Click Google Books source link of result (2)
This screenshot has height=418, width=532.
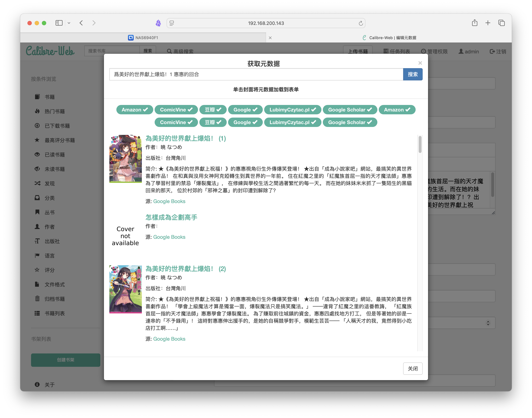click(169, 339)
